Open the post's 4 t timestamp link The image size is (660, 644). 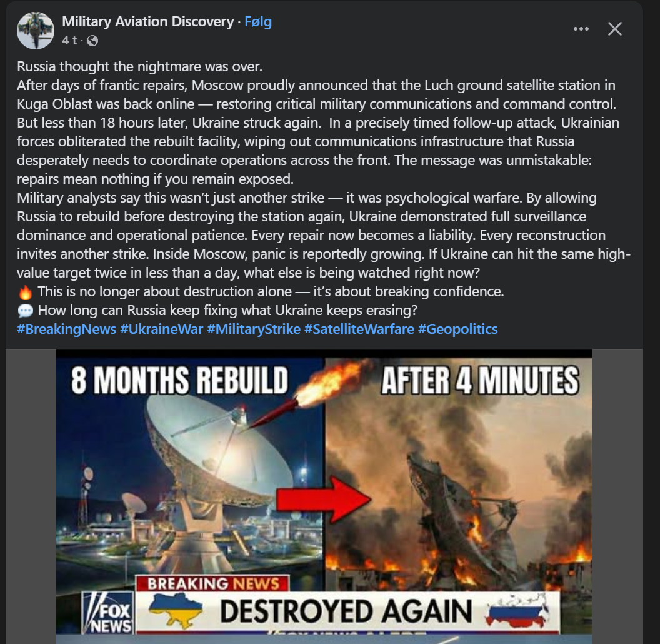click(69, 41)
